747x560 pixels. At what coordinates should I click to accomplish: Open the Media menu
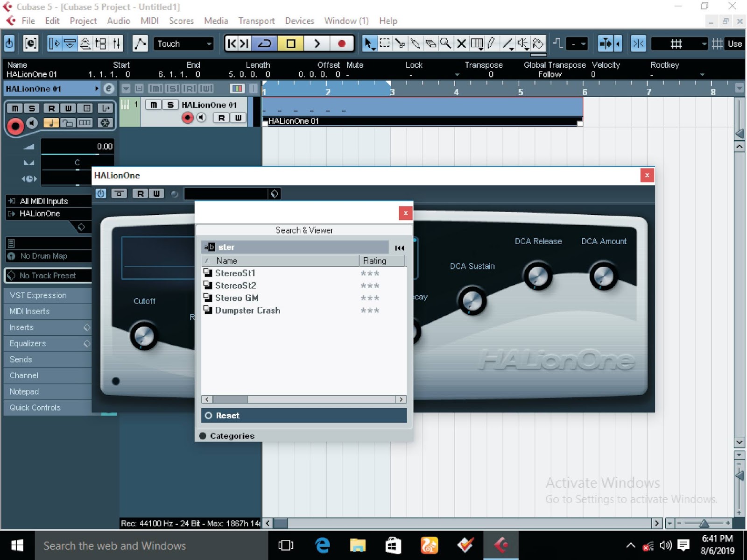pyautogui.click(x=216, y=21)
